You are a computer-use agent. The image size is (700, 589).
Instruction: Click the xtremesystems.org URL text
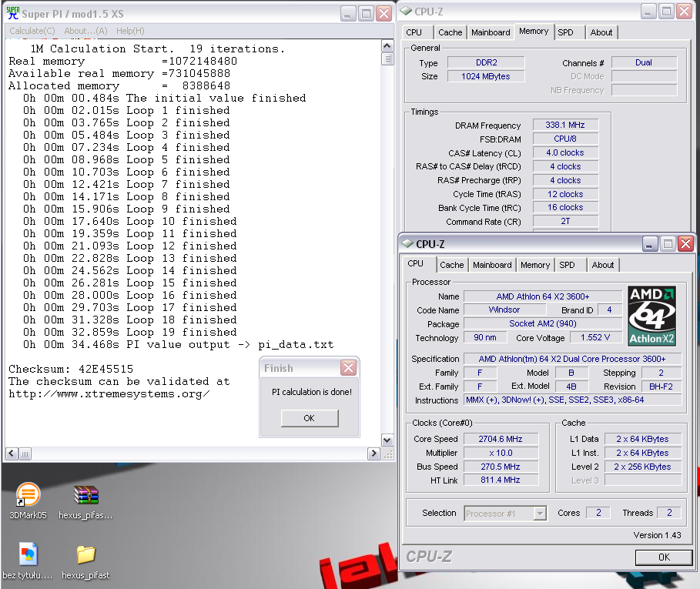109,394
